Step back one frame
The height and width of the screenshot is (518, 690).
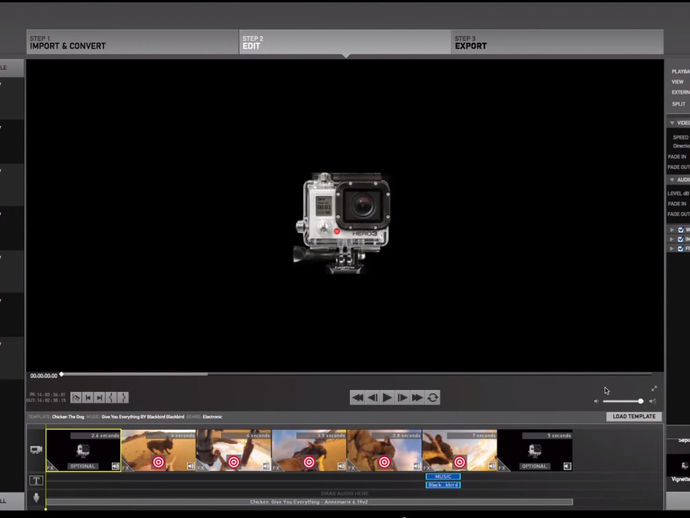(373, 398)
